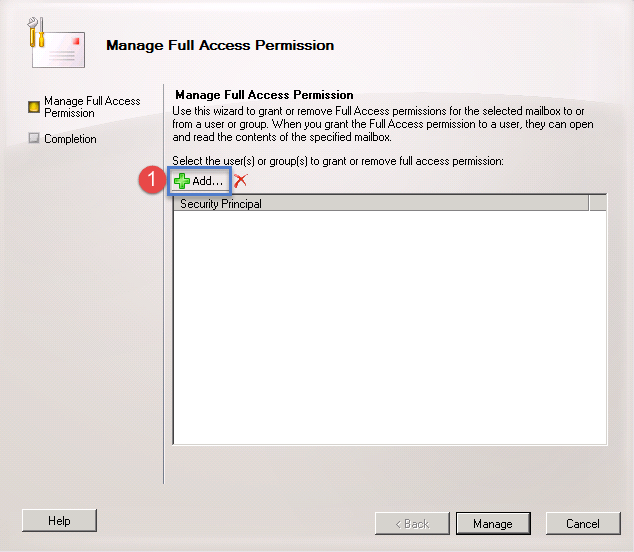This screenshot has width=634, height=552.
Task: Click the Manage button
Action: 493,524
